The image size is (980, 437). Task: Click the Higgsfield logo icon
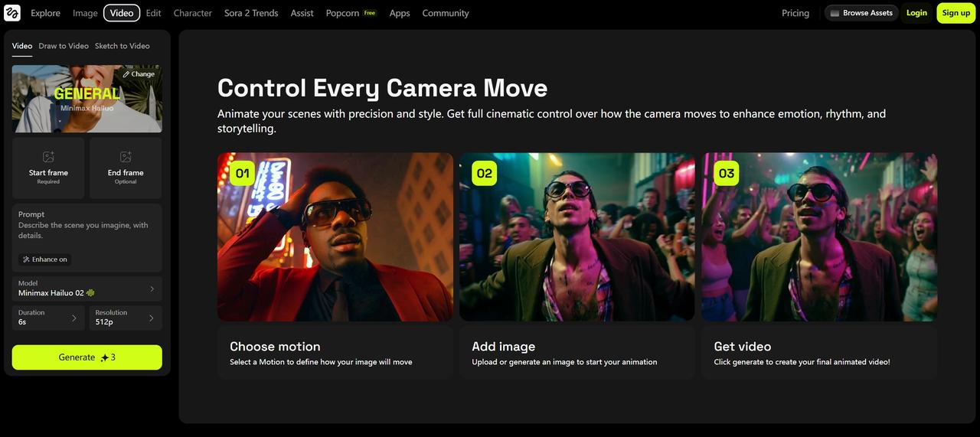click(12, 13)
